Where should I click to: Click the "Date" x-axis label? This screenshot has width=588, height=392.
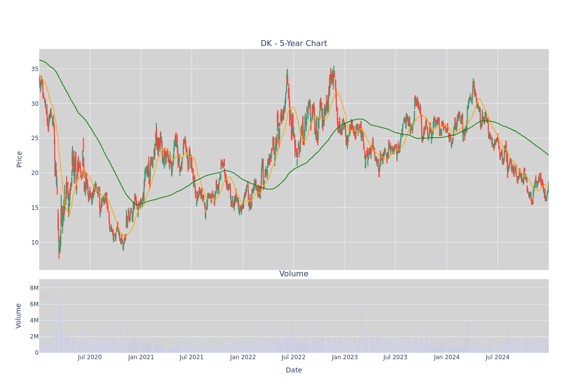coord(294,370)
